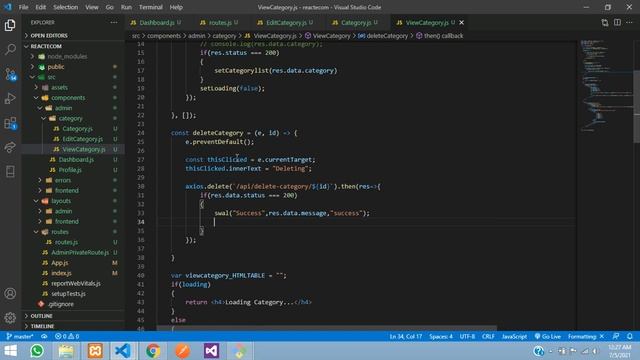Open File Explorer from the taskbar
The height and width of the screenshot is (360, 640).
[x=66, y=351]
